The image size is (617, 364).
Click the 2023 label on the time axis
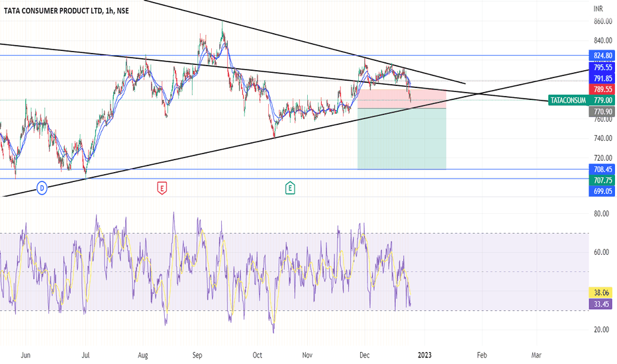[424, 355]
